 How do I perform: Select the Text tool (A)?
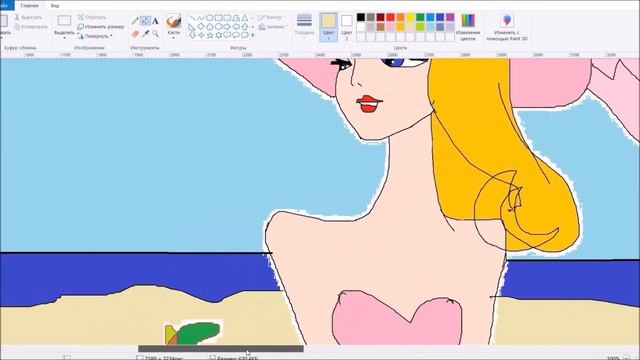[155, 21]
